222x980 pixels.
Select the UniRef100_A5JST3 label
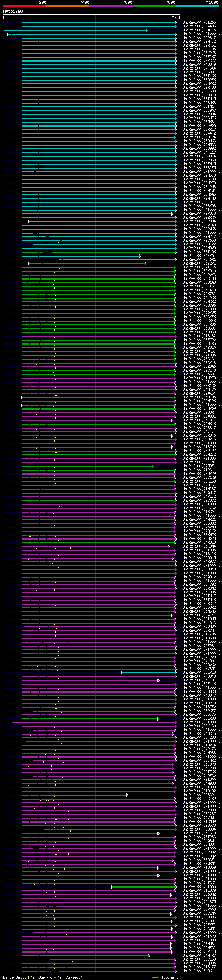[199, 833]
